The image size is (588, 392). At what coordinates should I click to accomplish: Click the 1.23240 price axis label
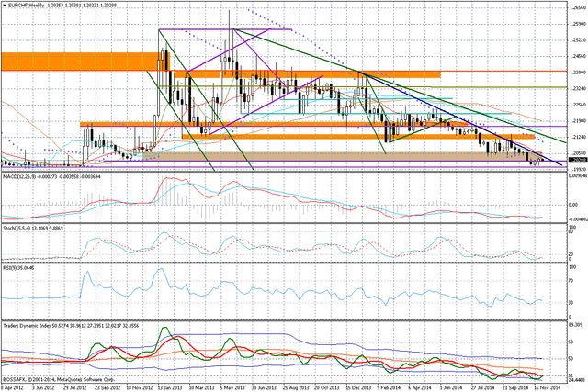coord(578,88)
